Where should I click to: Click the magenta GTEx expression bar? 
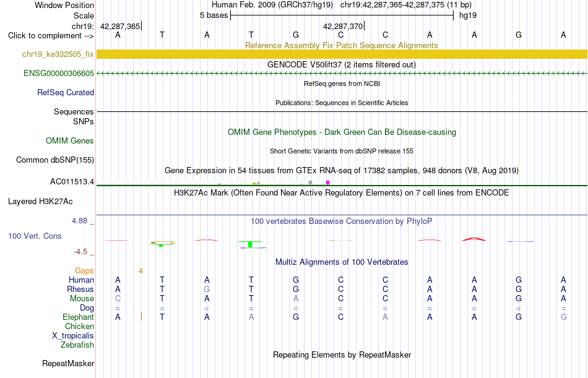pyautogui.click(x=328, y=183)
